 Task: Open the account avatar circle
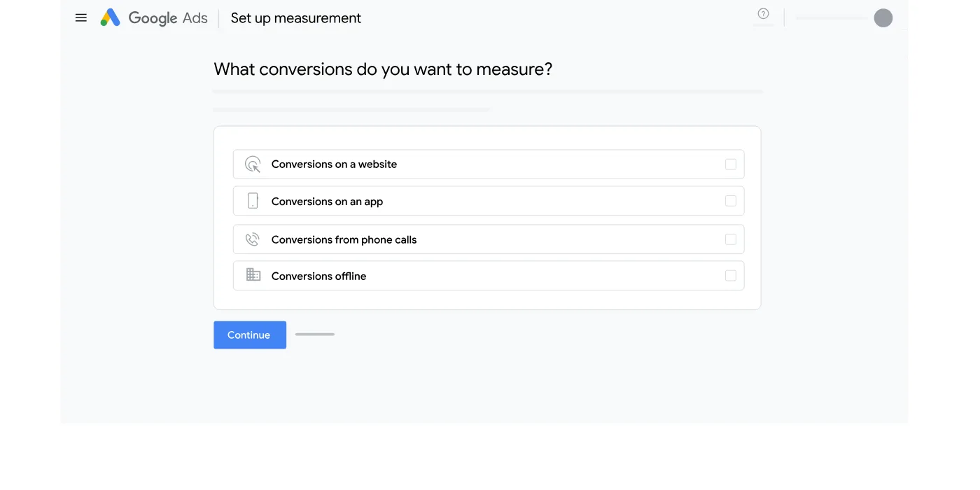(883, 18)
